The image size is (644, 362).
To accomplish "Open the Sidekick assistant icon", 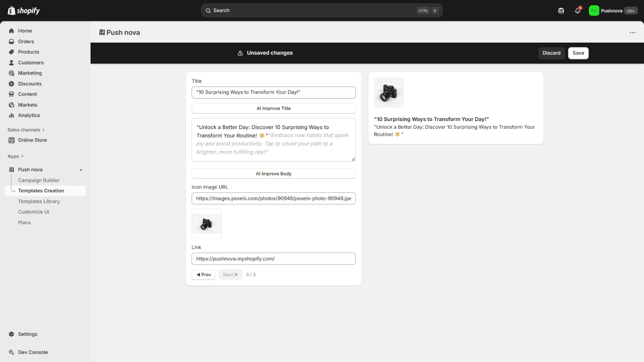I will coord(561,11).
